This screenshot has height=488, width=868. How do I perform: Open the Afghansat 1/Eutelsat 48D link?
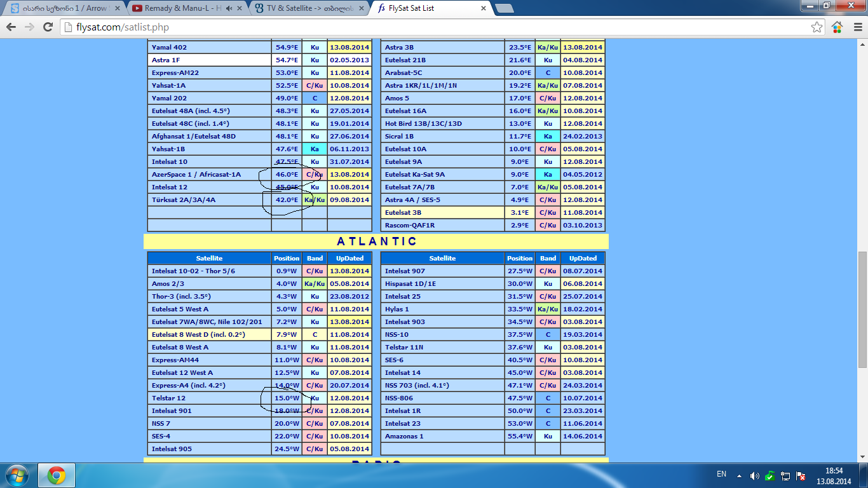point(193,136)
